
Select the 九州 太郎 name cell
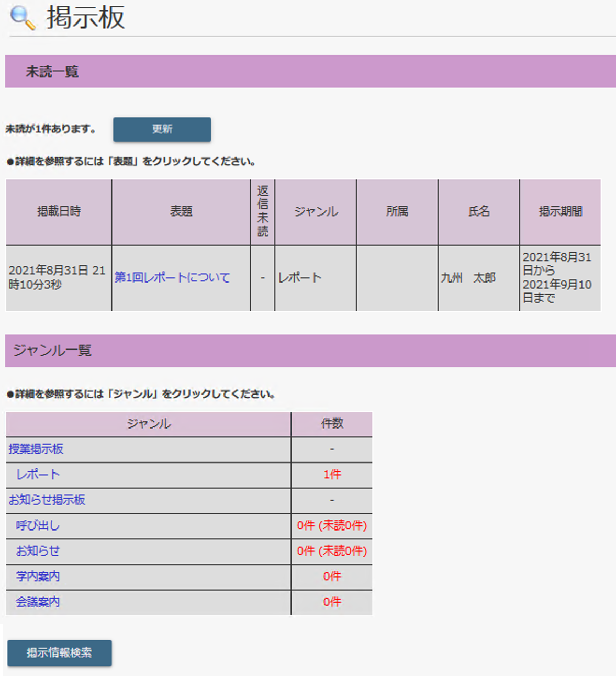coord(479,278)
